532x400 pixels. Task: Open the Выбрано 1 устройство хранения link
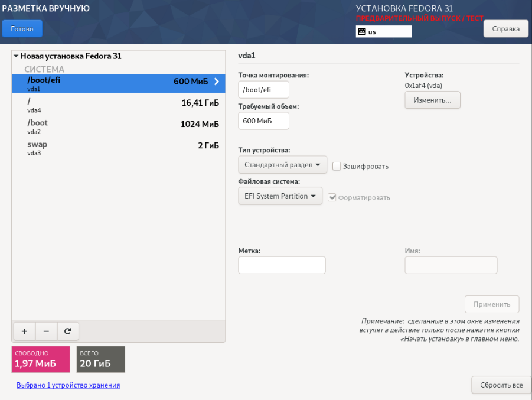click(x=68, y=385)
